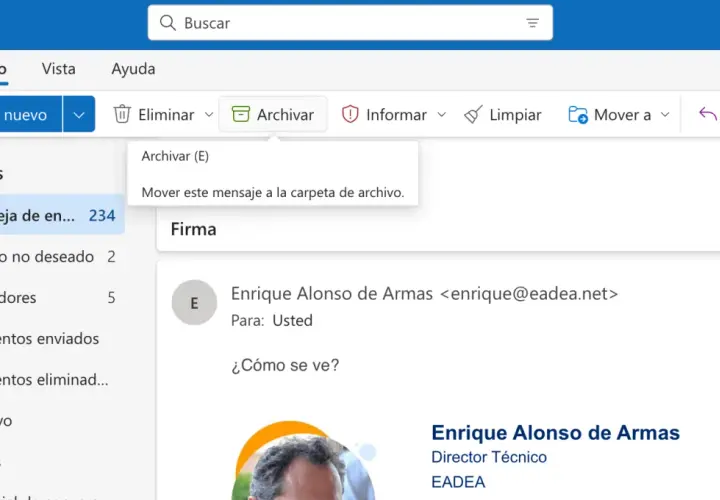This screenshot has height=500, width=720.
Task: Click the Informar label in the toolbar
Action: coord(396,114)
